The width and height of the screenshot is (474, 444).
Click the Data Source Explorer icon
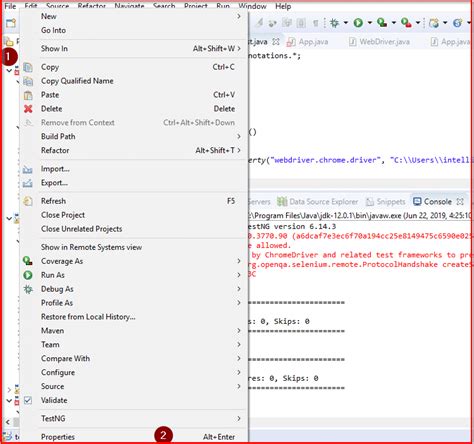(282, 201)
